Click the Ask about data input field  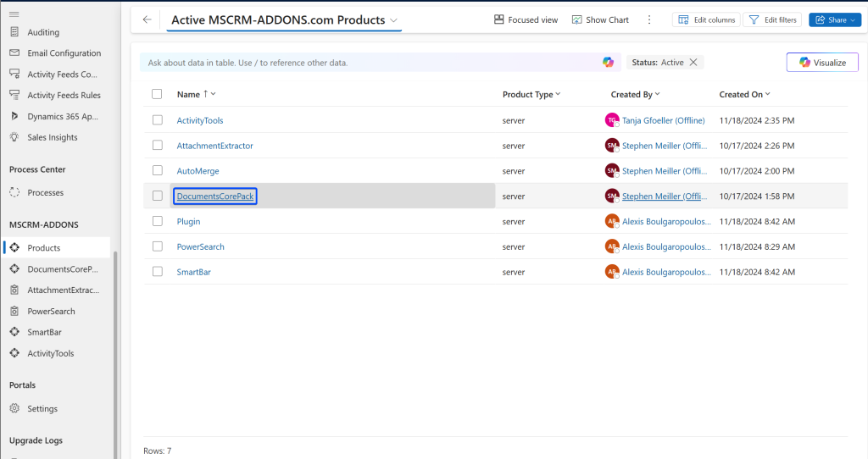click(371, 63)
